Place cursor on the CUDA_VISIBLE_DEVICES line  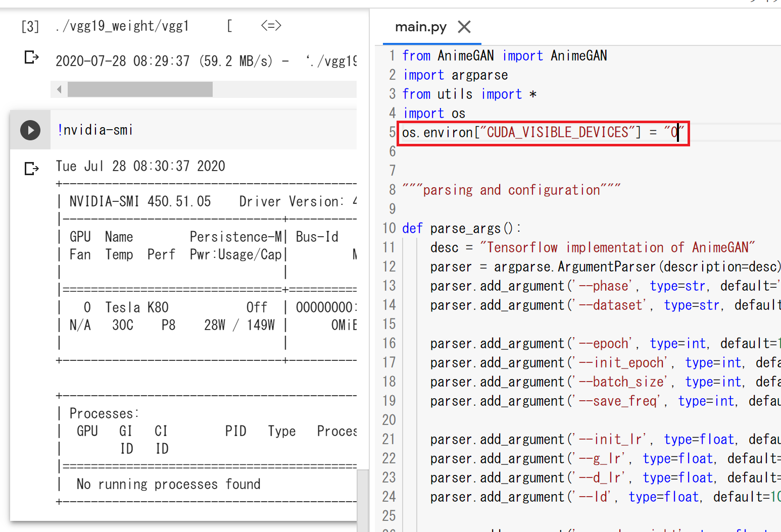tap(541, 133)
